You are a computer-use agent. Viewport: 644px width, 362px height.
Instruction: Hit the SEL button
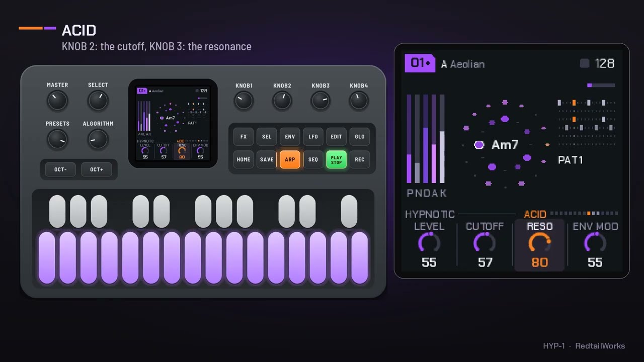pos(267,137)
